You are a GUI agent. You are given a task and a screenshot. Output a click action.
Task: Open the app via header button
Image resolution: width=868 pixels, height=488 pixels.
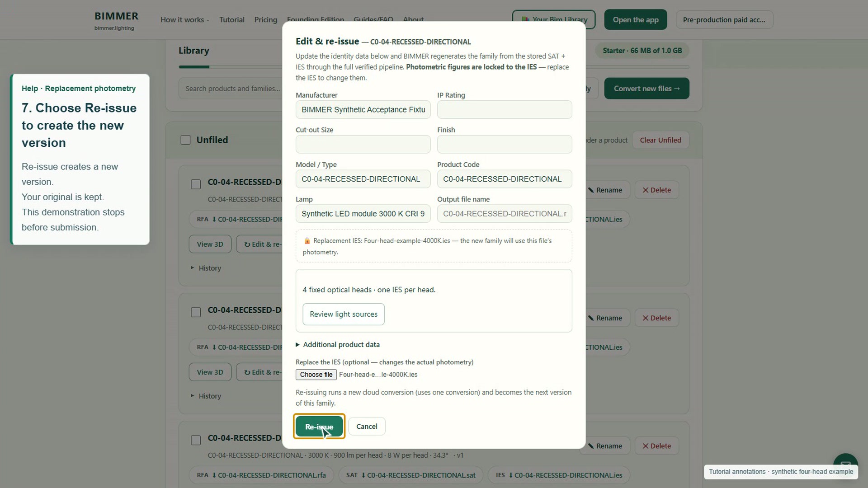636,20
